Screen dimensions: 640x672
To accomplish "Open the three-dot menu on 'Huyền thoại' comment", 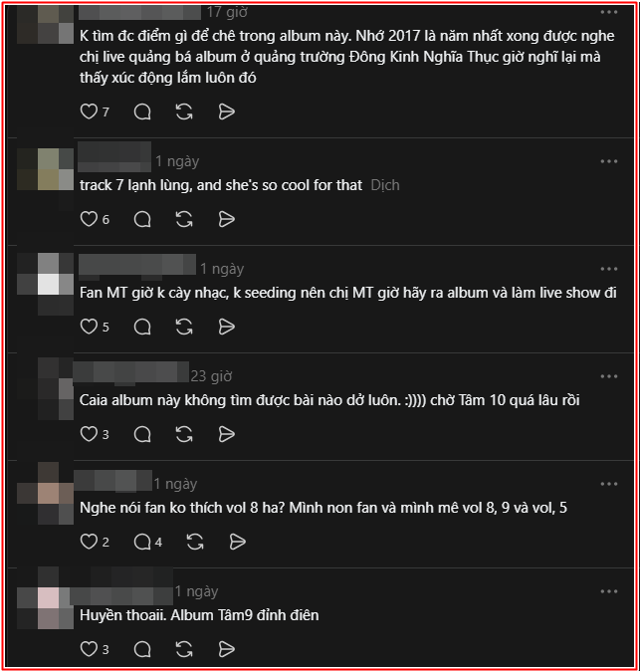I will (x=608, y=590).
